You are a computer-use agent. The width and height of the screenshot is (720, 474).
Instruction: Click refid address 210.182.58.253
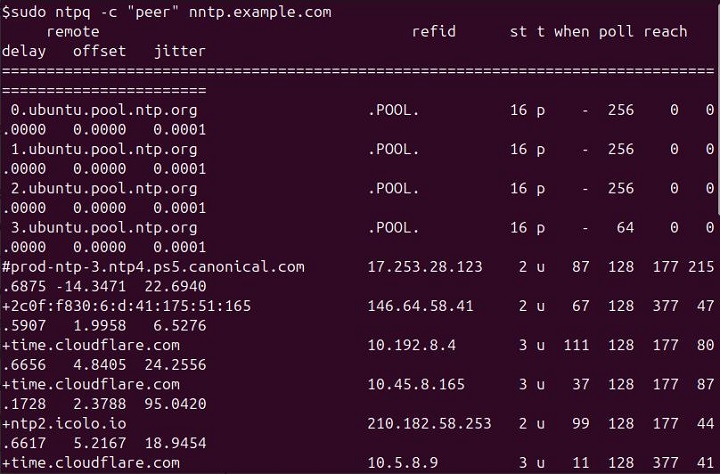(x=429, y=423)
